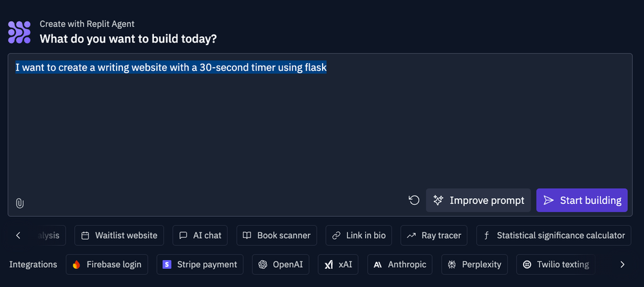Choose the Ray tracer suggestion

coord(434,236)
